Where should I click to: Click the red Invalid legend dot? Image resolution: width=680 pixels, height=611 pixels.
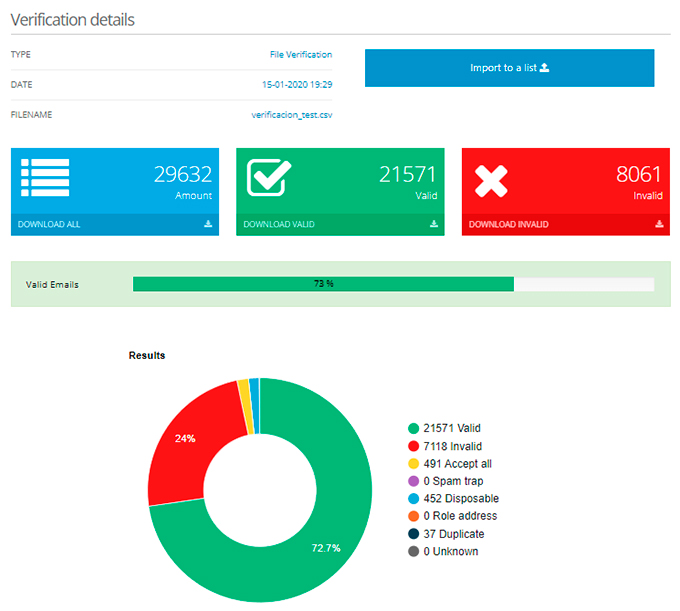[413, 446]
